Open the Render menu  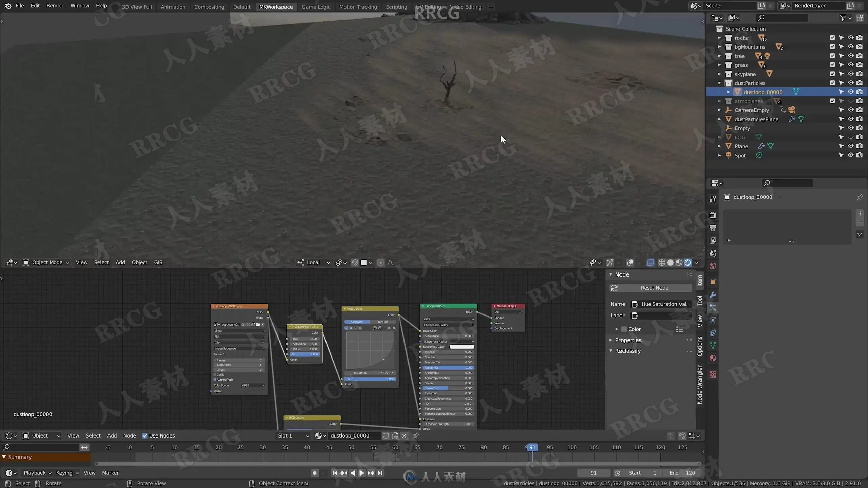coord(55,6)
